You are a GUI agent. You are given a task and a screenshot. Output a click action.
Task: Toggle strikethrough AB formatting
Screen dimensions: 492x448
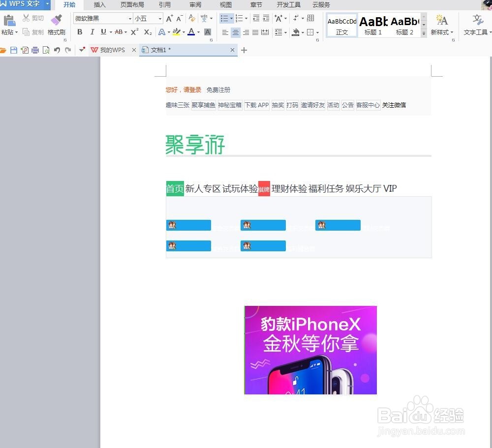coord(119,32)
